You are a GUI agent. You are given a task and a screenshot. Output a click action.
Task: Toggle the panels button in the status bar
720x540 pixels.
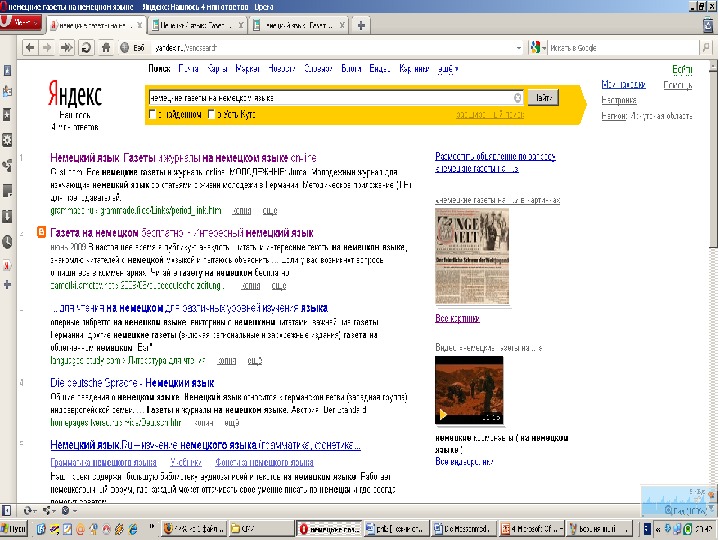[x=6, y=510]
